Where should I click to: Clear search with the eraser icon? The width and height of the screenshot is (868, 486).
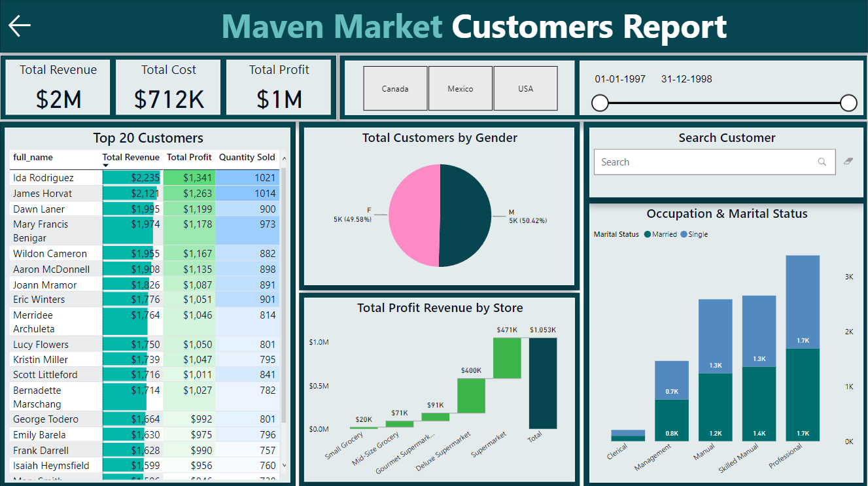pyautogui.click(x=848, y=161)
